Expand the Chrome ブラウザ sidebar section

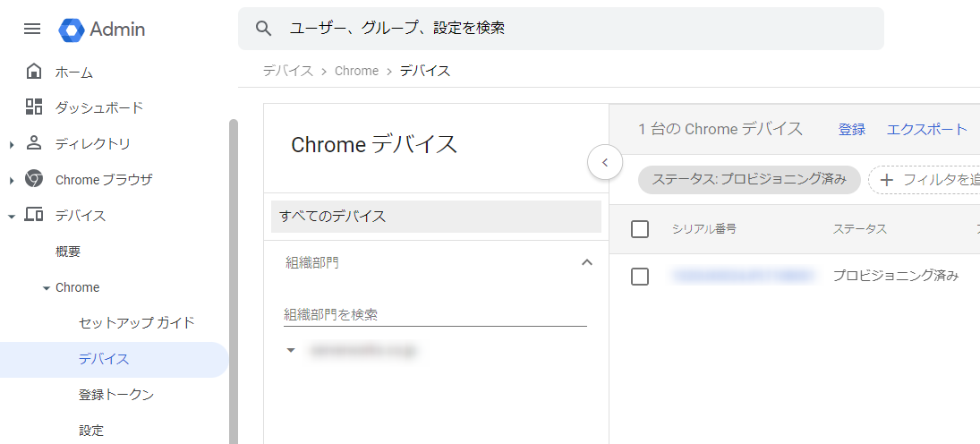(12, 181)
